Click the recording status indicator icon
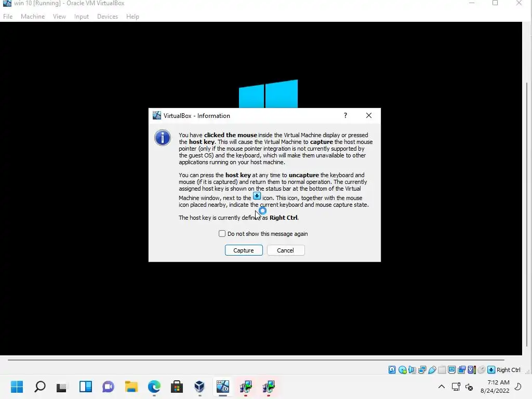 461,370
